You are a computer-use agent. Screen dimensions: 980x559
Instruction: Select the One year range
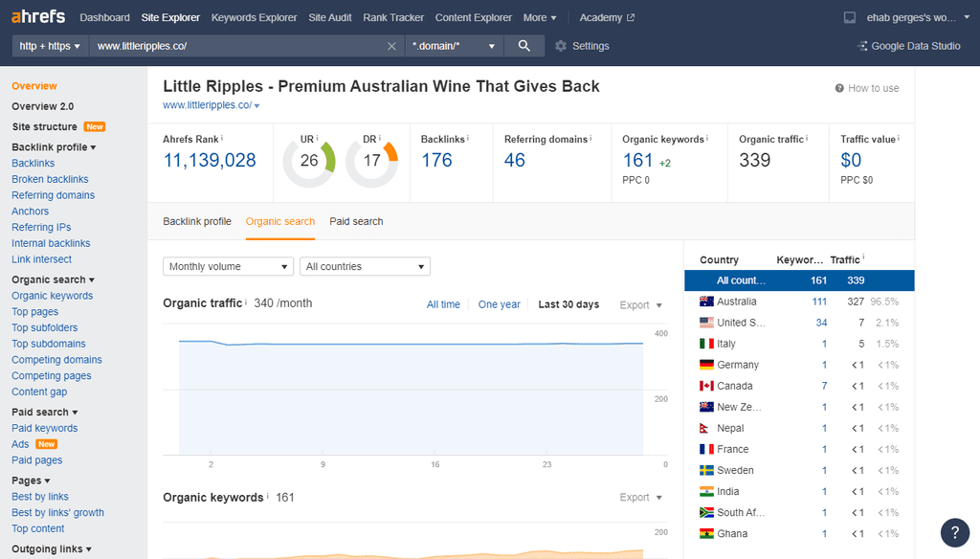coord(499,304)
